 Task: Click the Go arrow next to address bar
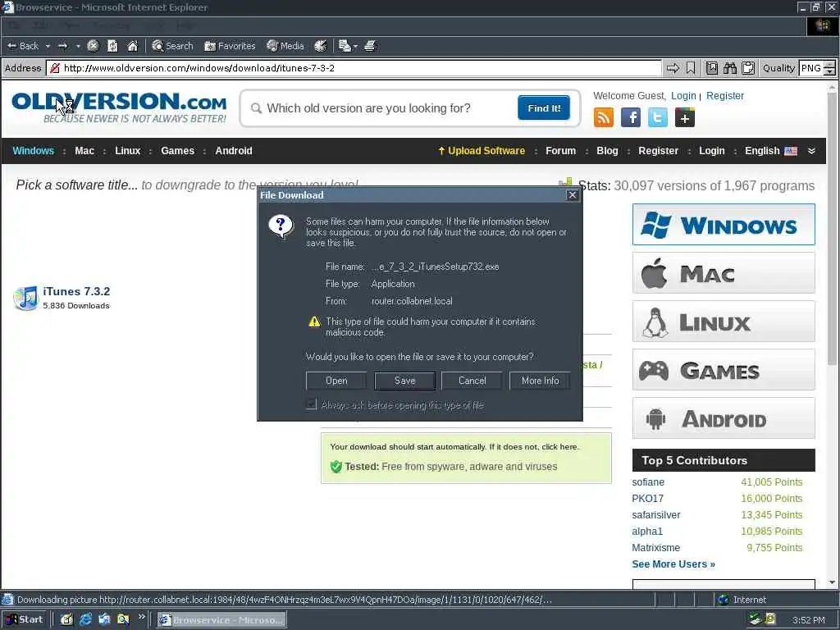[673, 68]
